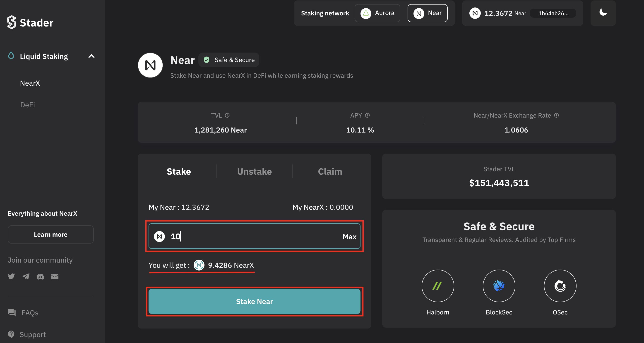Viewport: 644px width, 343px height.
Task: Click the NearX token icon beside 9.4286
Action: tap(199, 265)
